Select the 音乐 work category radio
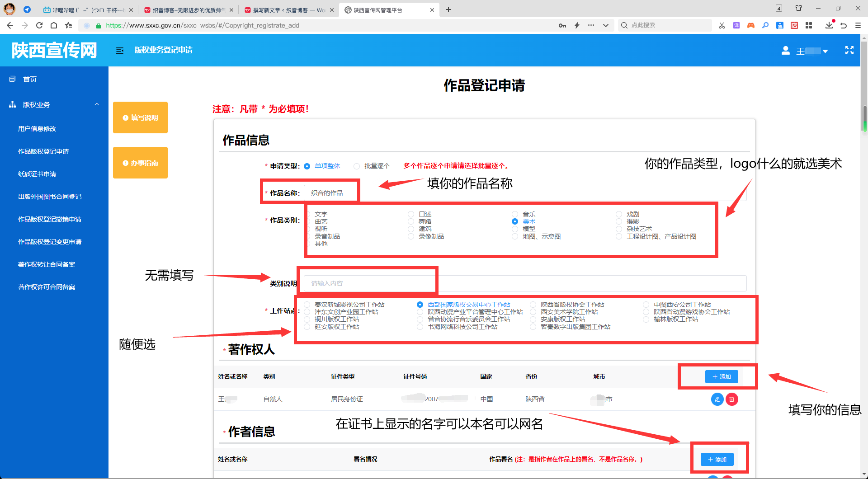The height and width of the screenshot is (479, 868). (x=515, y=214)
